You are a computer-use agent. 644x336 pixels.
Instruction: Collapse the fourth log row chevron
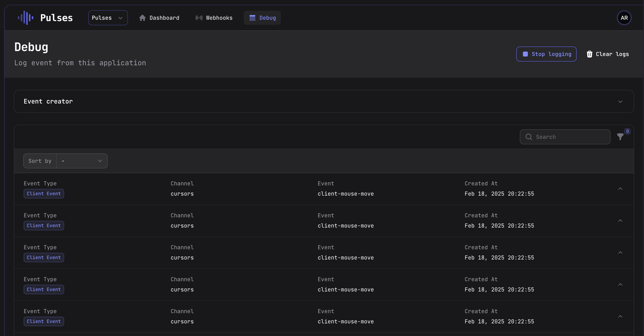(x=620, y=285)
